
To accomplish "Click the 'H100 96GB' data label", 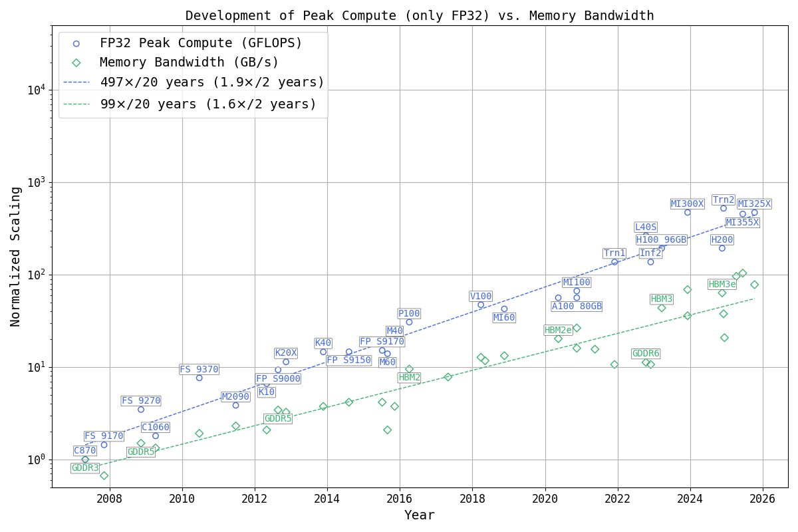I will tap(661, 239).
